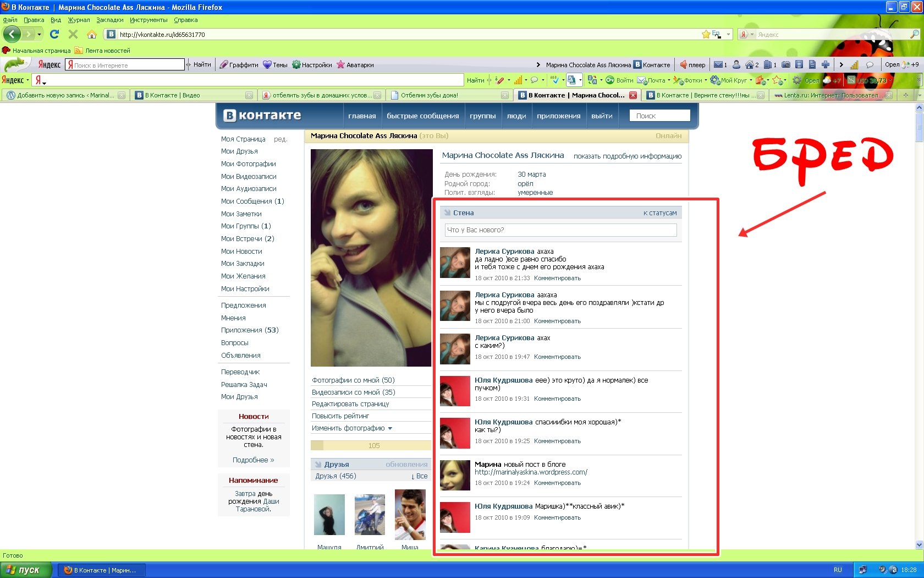Open the back/forward history dropdown arrow

[x=39, y=35]
